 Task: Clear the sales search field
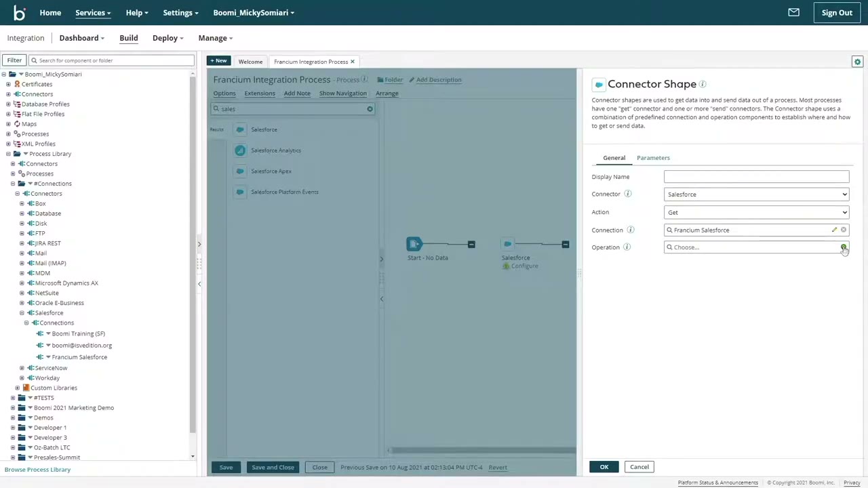tap(370, 109)
